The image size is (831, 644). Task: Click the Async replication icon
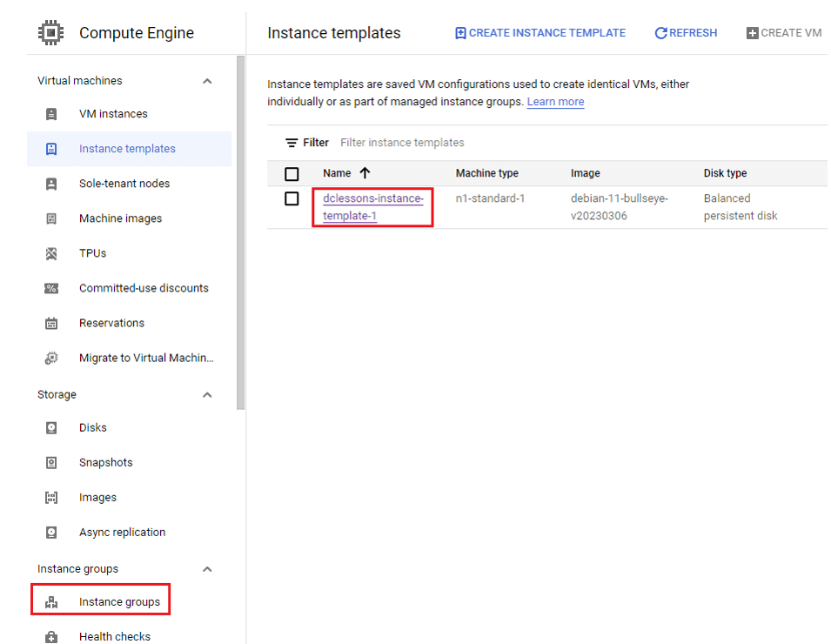tap(51, 532)
